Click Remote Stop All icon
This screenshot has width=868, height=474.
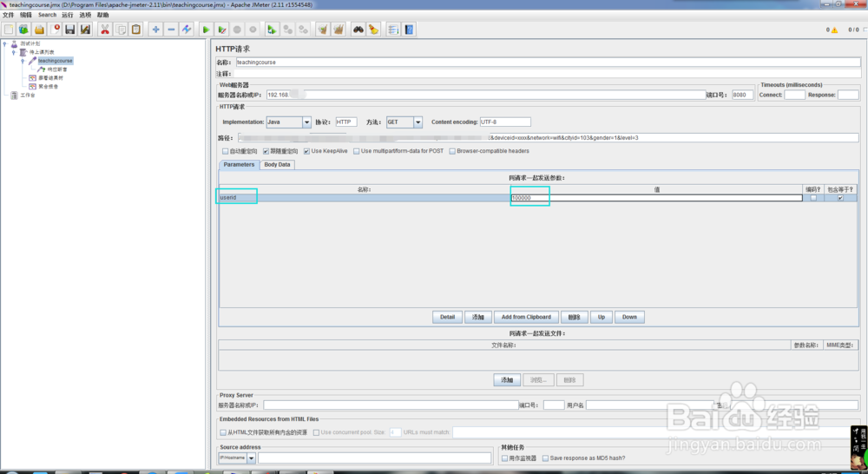click(x=287, y=30)
